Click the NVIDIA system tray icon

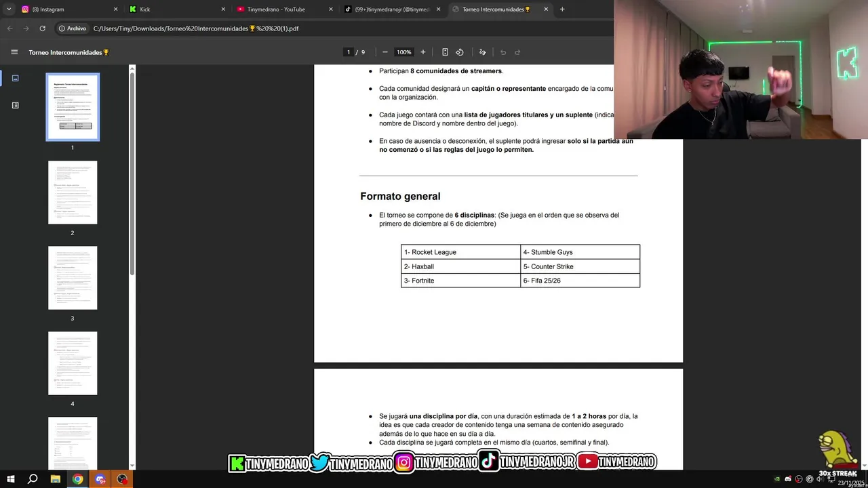coord(776,479)
